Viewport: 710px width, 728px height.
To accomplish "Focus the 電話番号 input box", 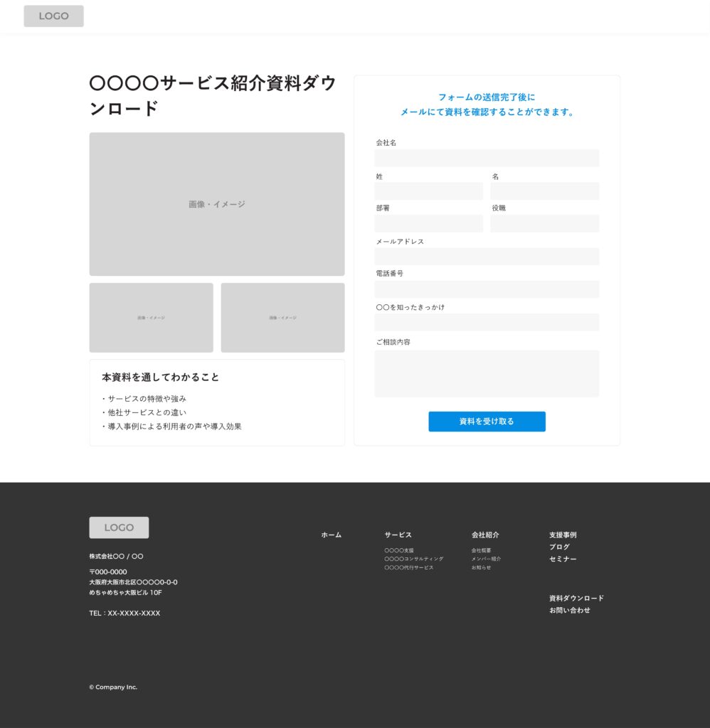I will pyautogui.click(x=487, y=289).
